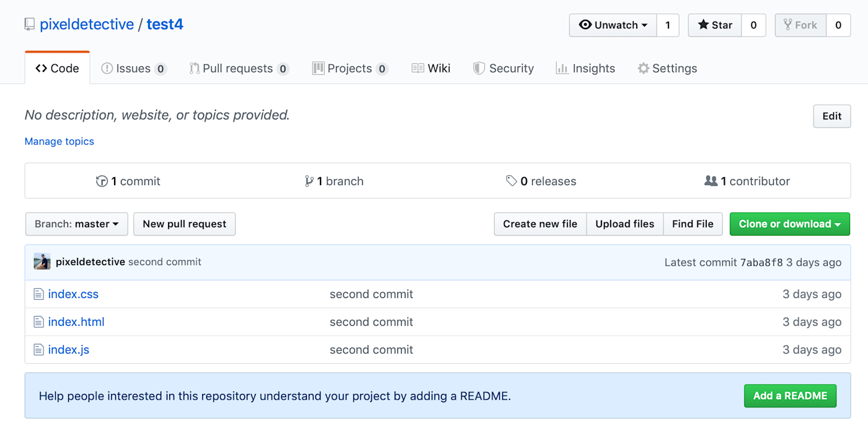The height and width of the screenshot is (438, 868).
Task: Click the file icon beside index.js
Action: coord(38,349)
